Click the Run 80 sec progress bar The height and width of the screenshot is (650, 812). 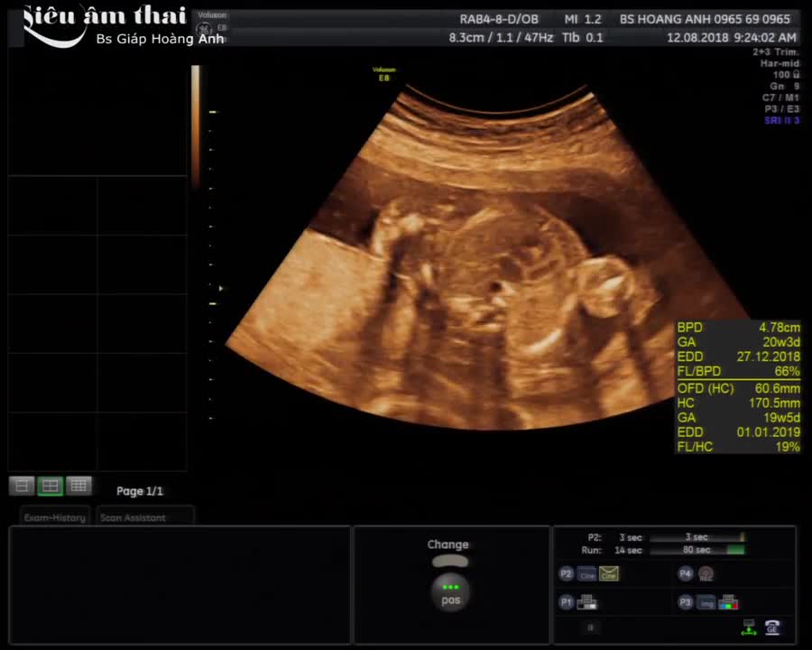click(x=697, y=550)
